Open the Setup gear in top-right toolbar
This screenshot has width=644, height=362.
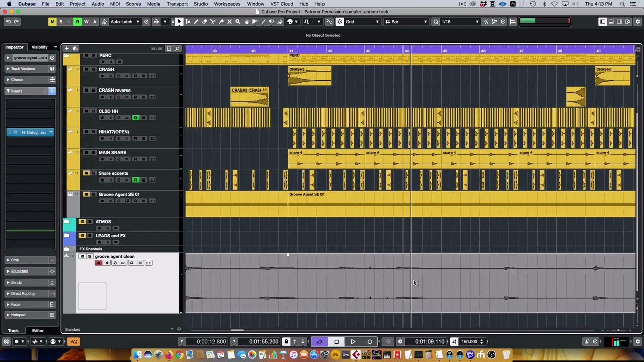(638, 22)
